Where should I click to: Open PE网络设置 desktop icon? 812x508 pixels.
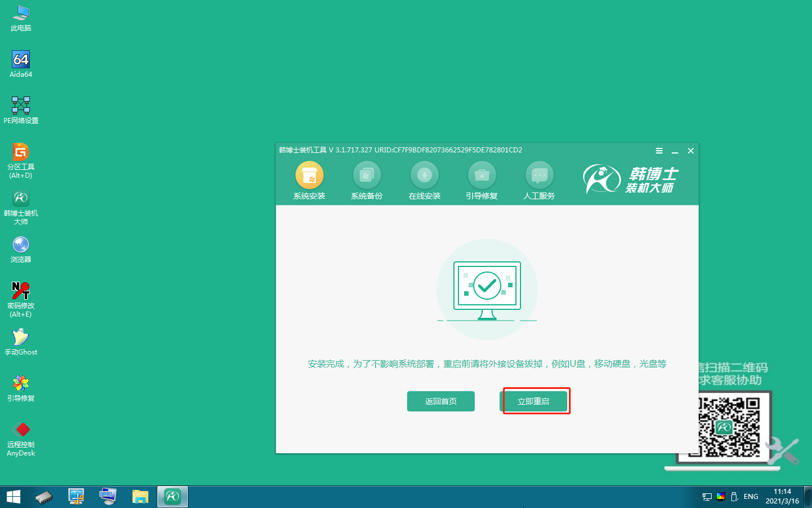[21, 106]
